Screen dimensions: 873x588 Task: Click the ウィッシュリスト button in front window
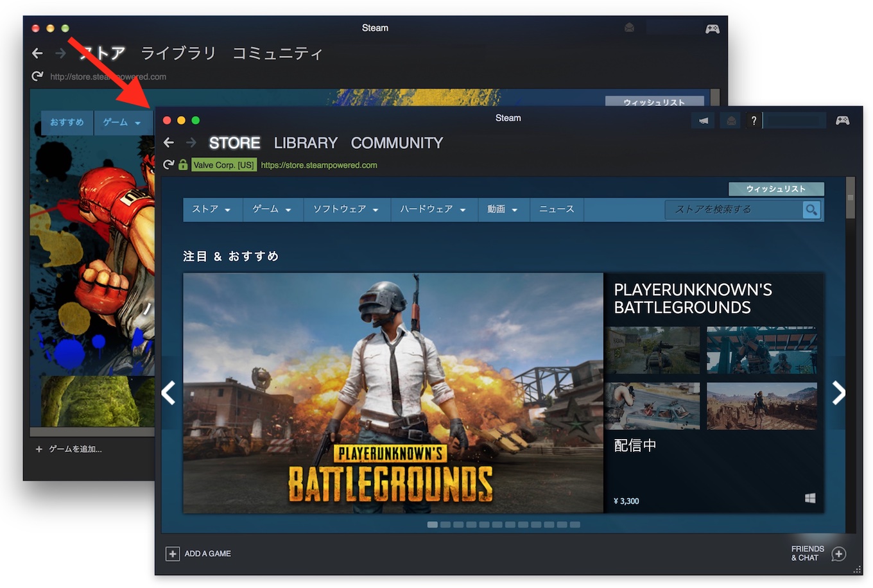click(775, 189)
